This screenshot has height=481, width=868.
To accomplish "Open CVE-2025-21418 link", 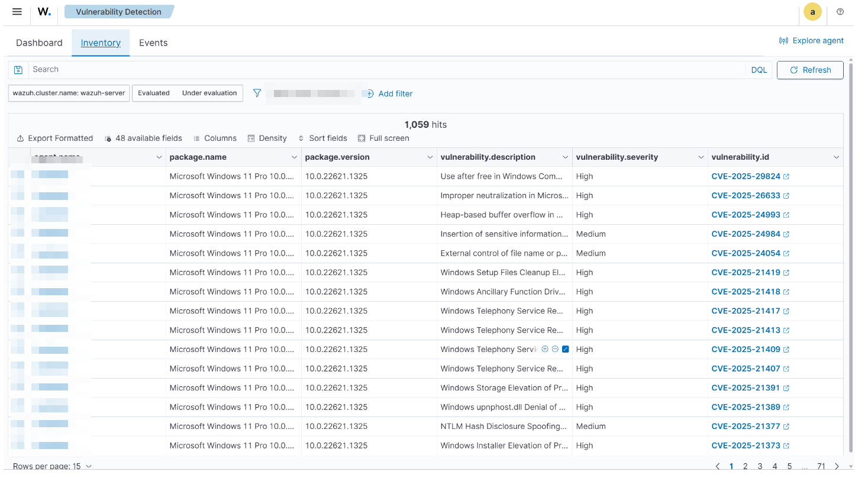I will click(x=750, y=292).
